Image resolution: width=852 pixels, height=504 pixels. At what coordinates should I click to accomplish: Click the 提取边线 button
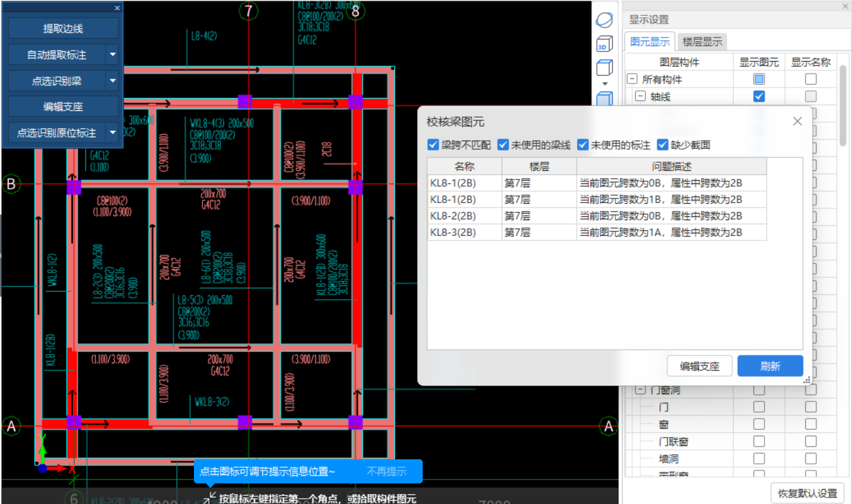click(x=63, y=29)
